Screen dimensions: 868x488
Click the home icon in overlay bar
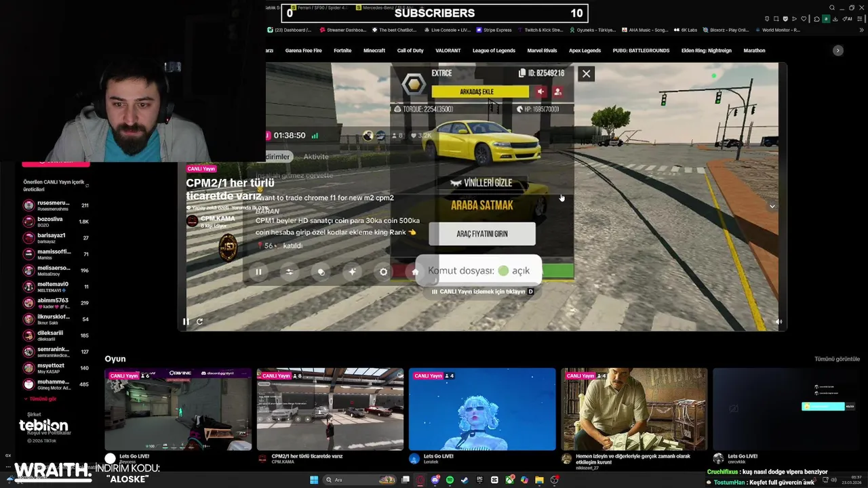(x=414, y=272)
